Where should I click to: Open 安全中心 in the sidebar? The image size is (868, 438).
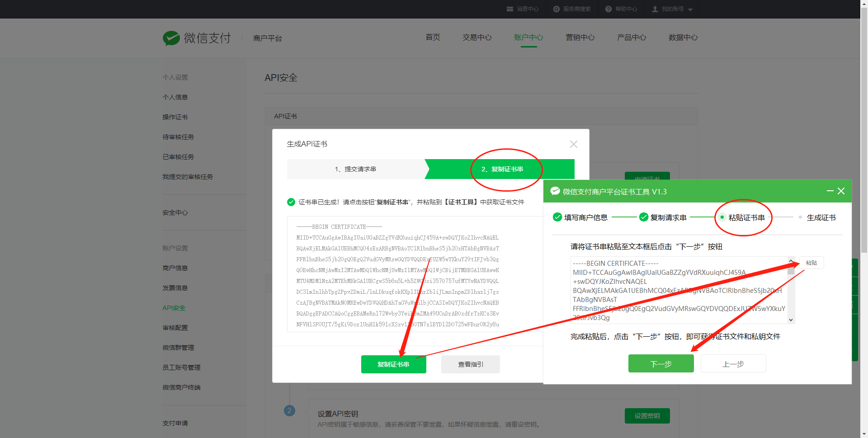(175, 212)
